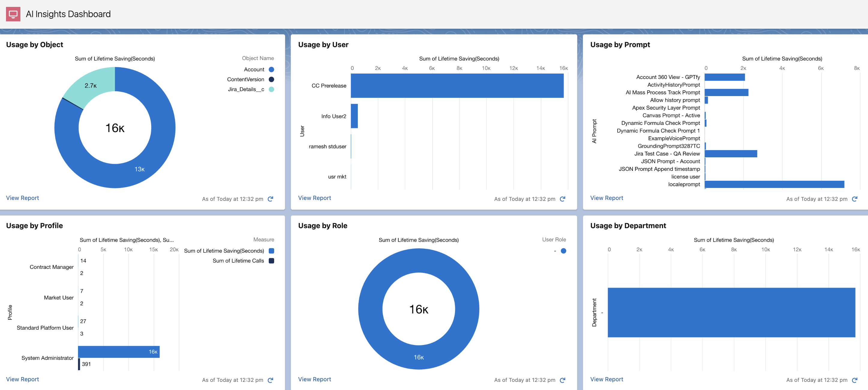Refresh the Usage by User chart

(x=562, y=199)
